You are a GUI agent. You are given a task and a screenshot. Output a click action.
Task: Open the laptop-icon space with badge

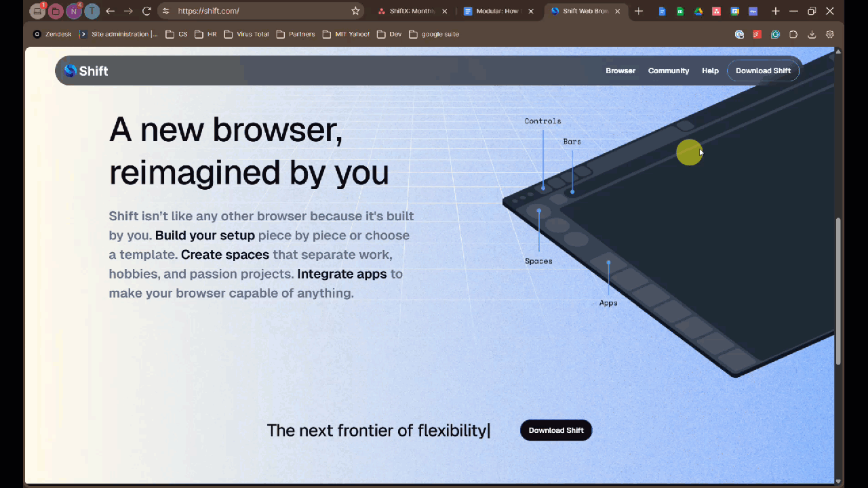click(38, 11)
